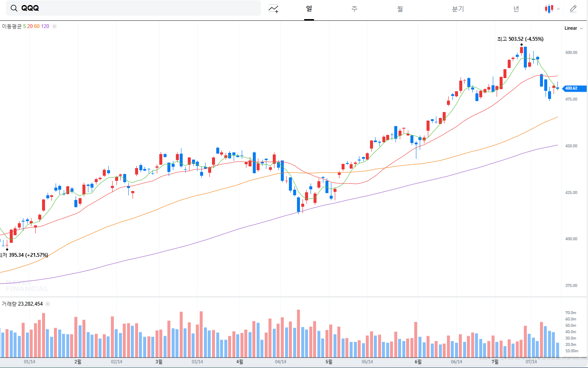Switch to the 주 (weekly) tab

point(354,9)
